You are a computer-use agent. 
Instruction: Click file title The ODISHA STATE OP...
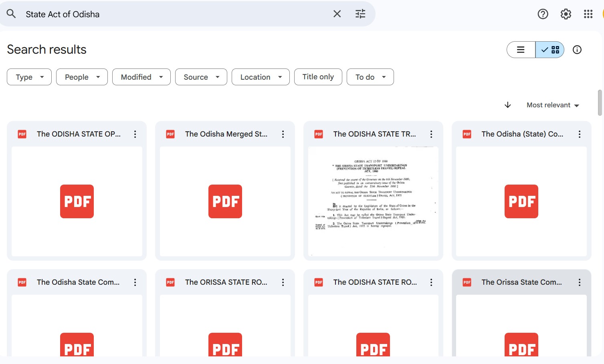pos(79,134)
